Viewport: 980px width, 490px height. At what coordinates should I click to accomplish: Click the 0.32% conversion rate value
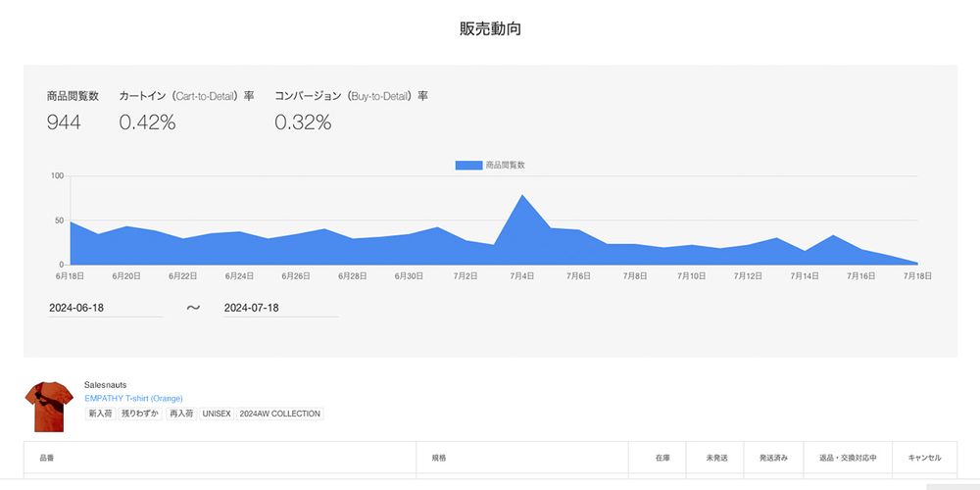click(303, 122)
